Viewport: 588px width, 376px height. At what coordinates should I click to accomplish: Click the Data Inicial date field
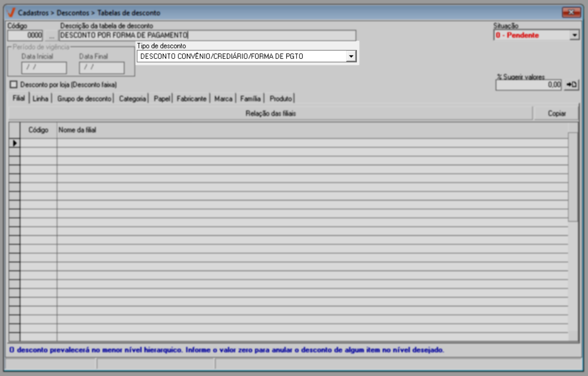[44, 68]
